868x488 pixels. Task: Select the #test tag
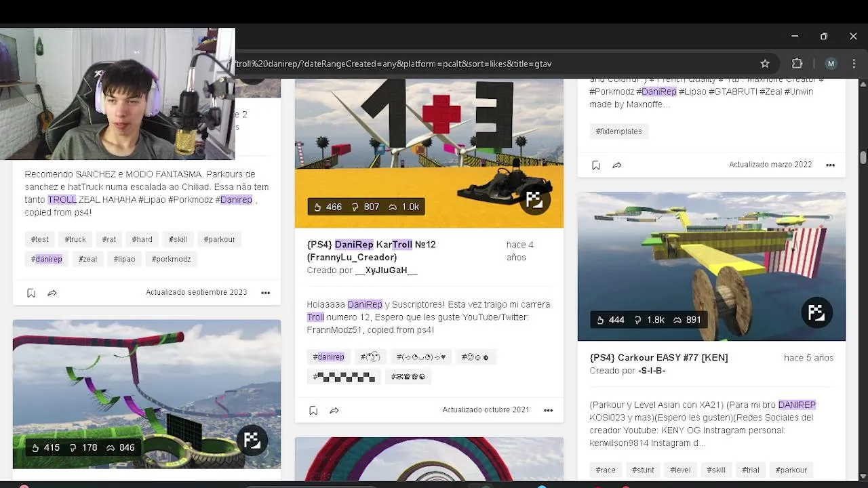(x=40, y=239)
